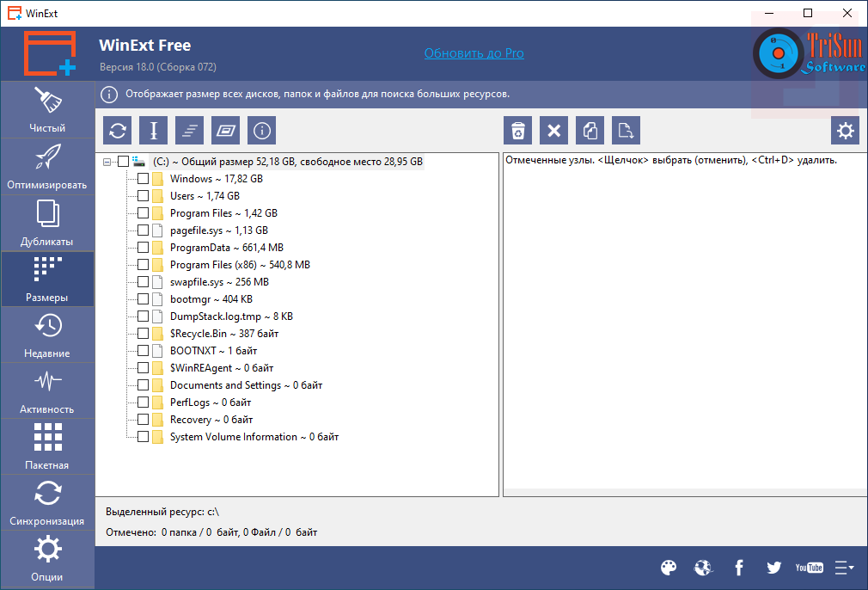The height and width of the screenshot is (590, 868).
Task: Select PerfLogs ~ 0 байт row
Action: pos(211,403)
